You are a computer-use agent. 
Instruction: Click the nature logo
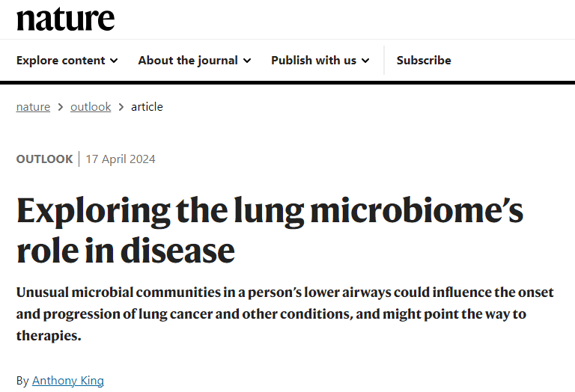pyautogui.click(x=66, y=19)
